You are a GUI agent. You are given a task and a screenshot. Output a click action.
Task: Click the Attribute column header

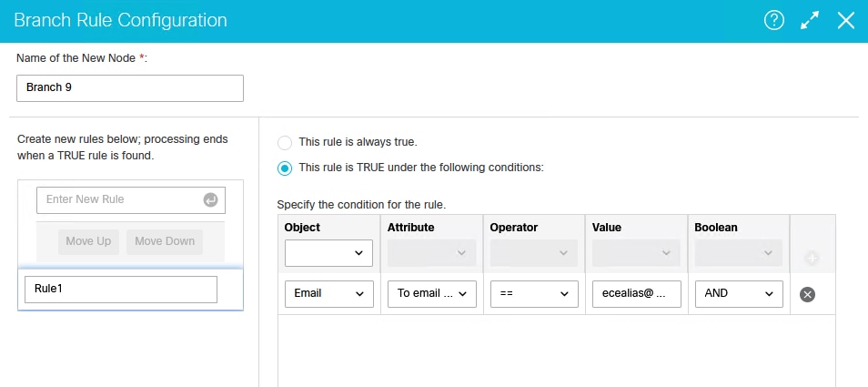pos(410,228)
